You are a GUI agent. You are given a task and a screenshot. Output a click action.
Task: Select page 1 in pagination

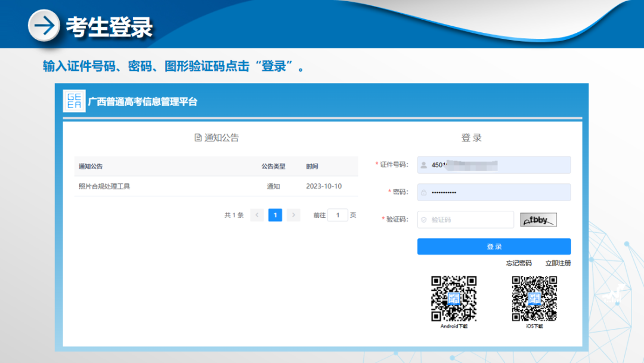(x=275, y=215)
